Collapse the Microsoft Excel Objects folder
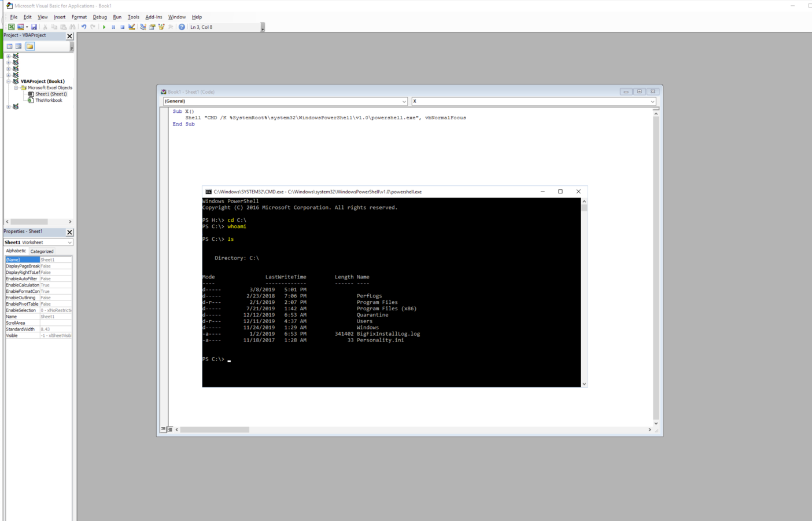This screenshot has height=521, width=812. point(16,88)
